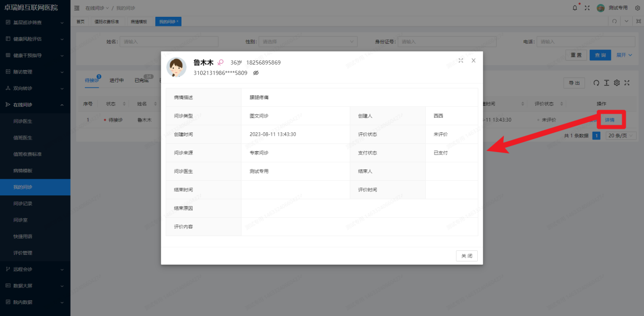Click the 双向转诊 sidebar icon

(8, 88)
